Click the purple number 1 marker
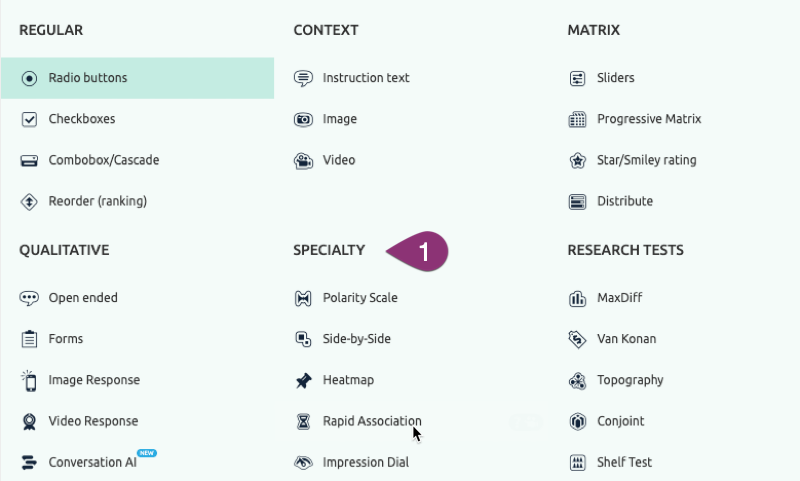Viewport: 800px width, 481px height. coord(422,251)
